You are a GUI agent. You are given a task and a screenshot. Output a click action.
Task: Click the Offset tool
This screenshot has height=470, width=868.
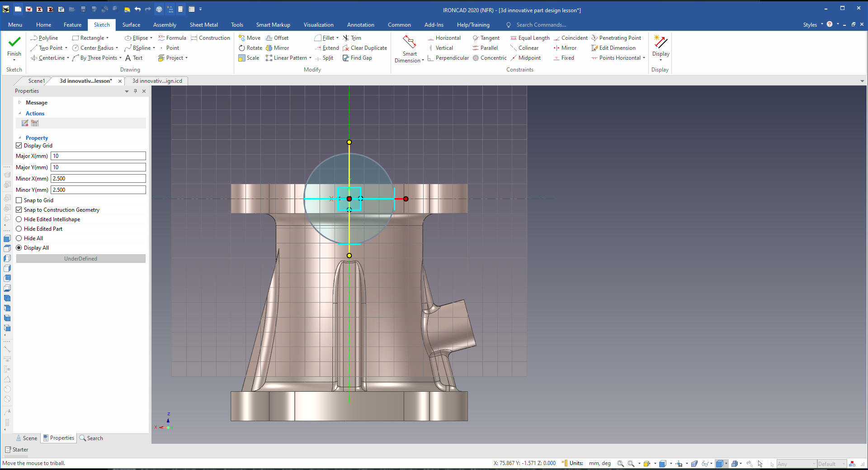(277, 38)
